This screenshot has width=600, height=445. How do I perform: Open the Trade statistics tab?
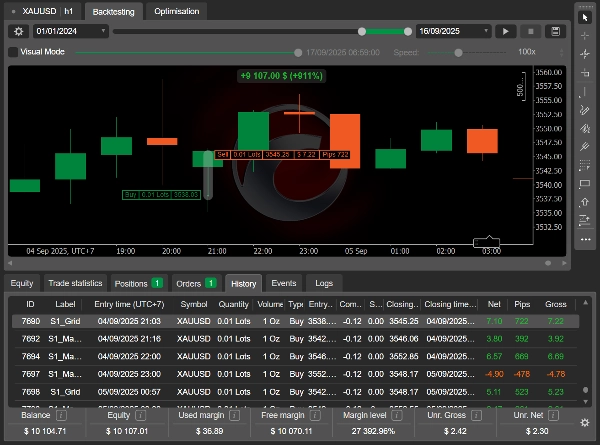point(75,284)
